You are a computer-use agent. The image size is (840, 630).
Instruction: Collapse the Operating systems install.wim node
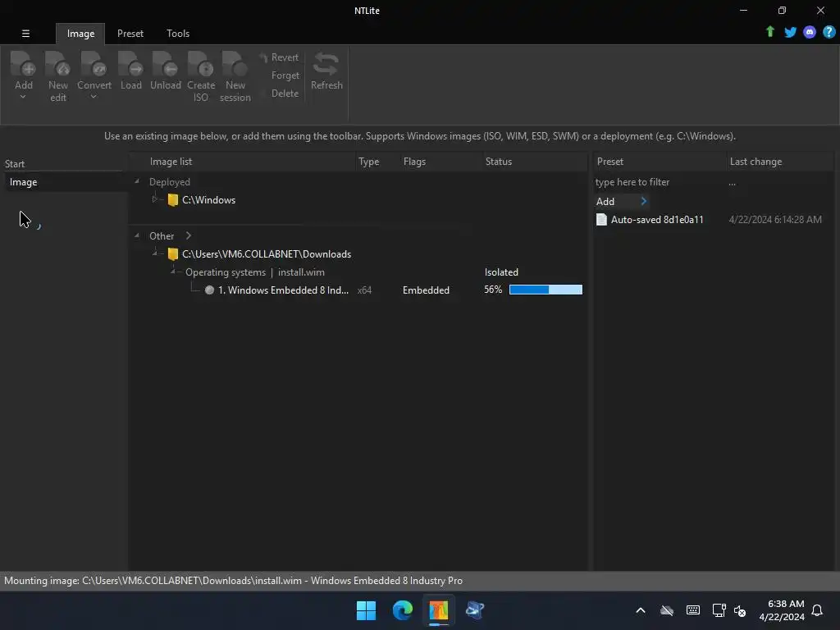tap(173, 272)
